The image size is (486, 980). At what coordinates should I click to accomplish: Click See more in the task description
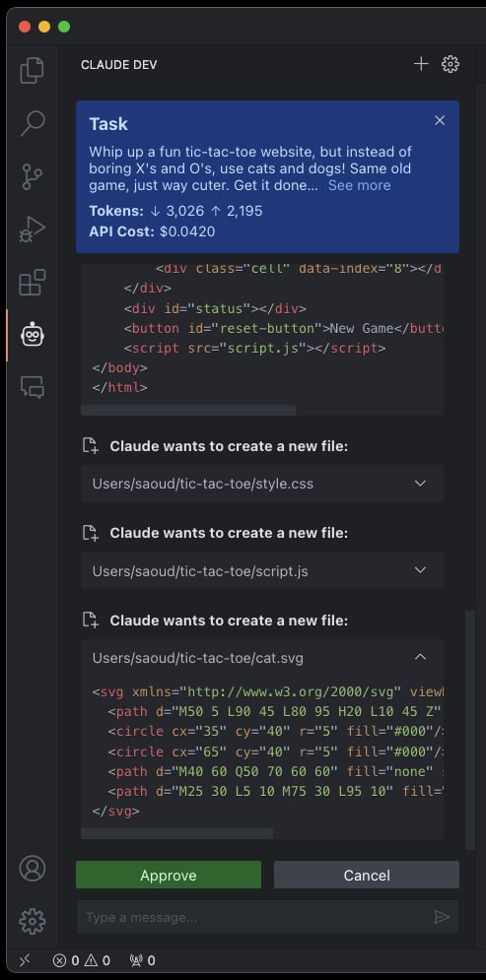[x=360, y=185]
